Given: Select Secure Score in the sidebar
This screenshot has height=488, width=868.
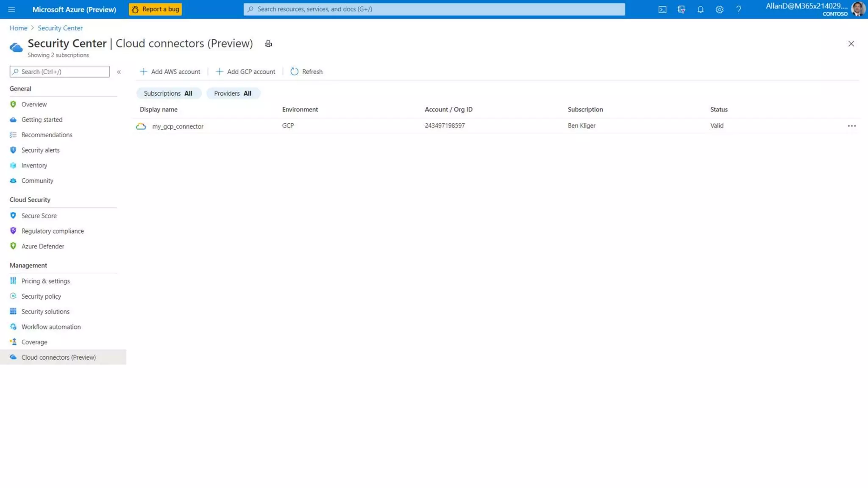Looking at the screenshot, I should tap(39, 216).
